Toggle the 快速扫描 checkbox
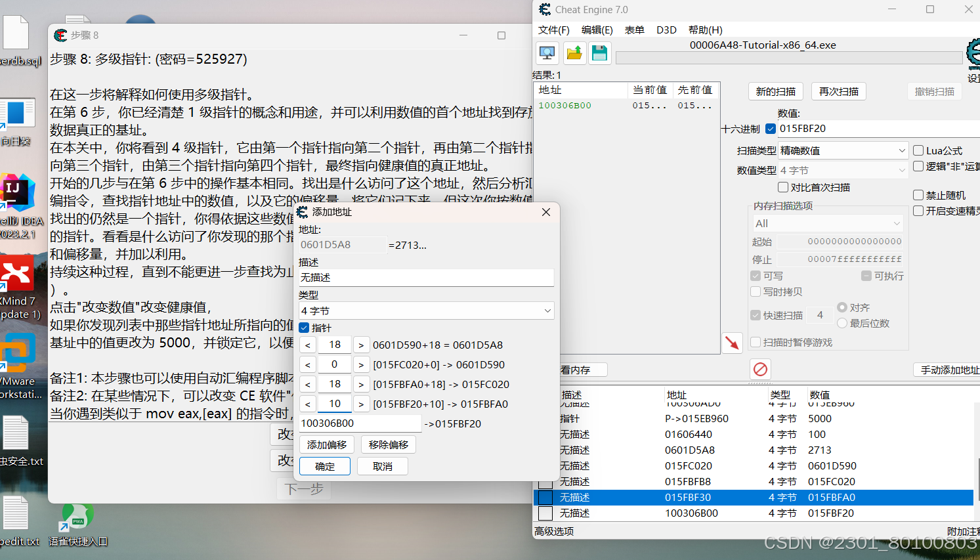 (x=756, y=315)
